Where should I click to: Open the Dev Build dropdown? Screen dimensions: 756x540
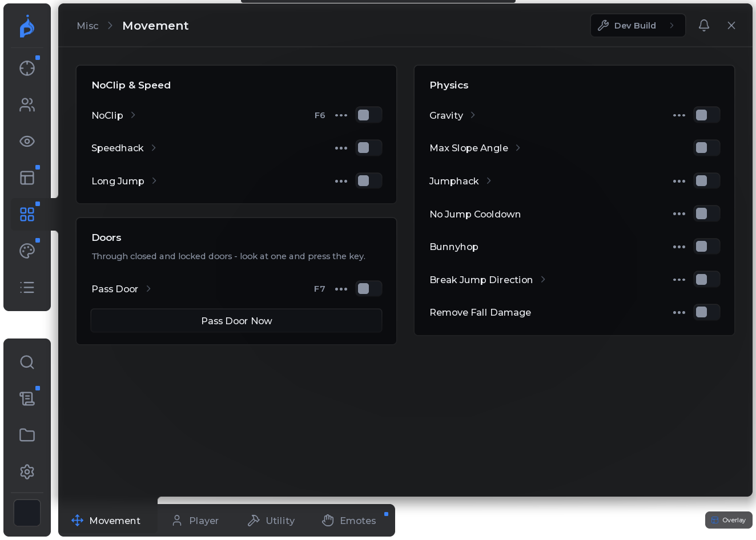coord(638,26)
